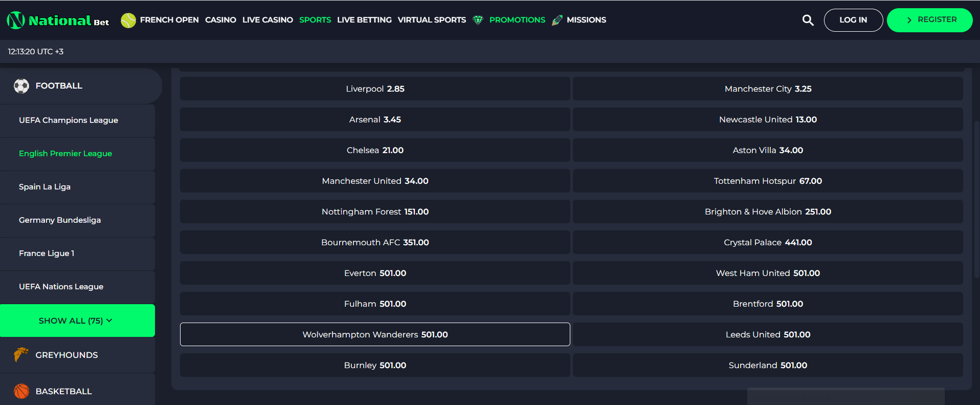
Task: Open UEFA Champions League
Action: point(77,120)
